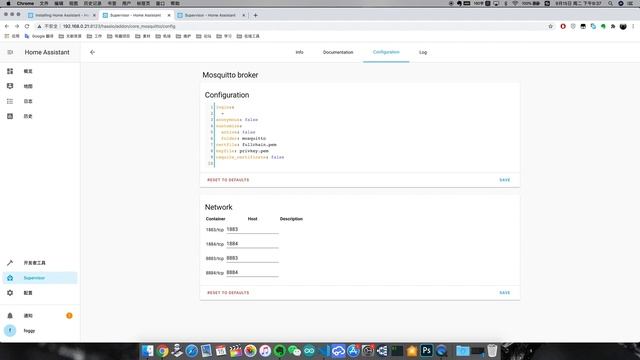Click the host port field for 8884/tcp

click(x=252, y=272)
